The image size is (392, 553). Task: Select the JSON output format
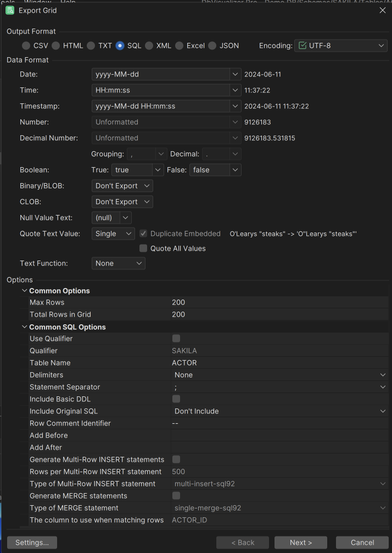point(212,46)
